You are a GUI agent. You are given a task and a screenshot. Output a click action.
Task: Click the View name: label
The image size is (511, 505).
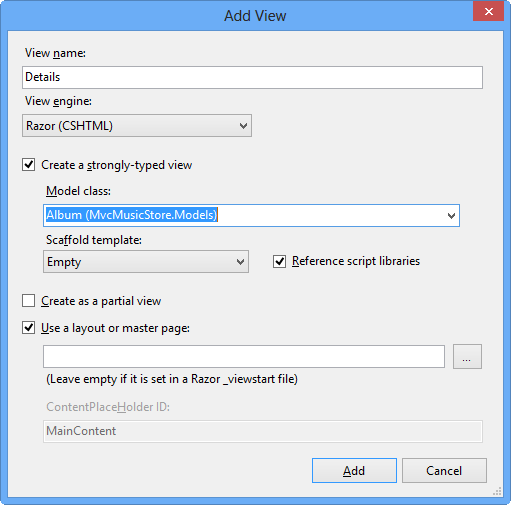[55, 53]
